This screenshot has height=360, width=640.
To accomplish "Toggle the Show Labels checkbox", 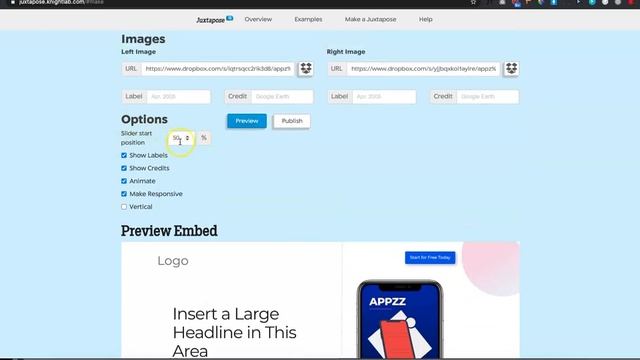I will pyautogui.click(x=124, y=156).
